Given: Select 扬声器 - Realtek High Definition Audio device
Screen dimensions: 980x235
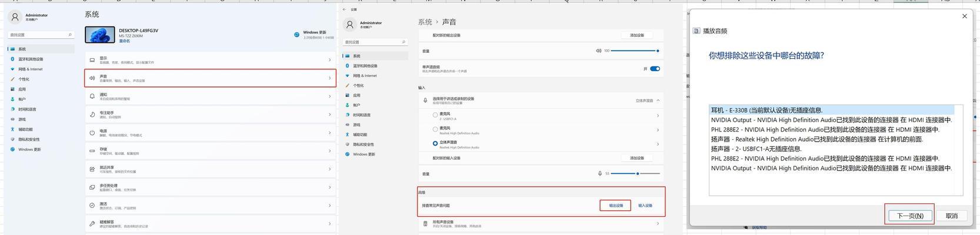Looking at the screenshot, I should click(x=816, y=139).
